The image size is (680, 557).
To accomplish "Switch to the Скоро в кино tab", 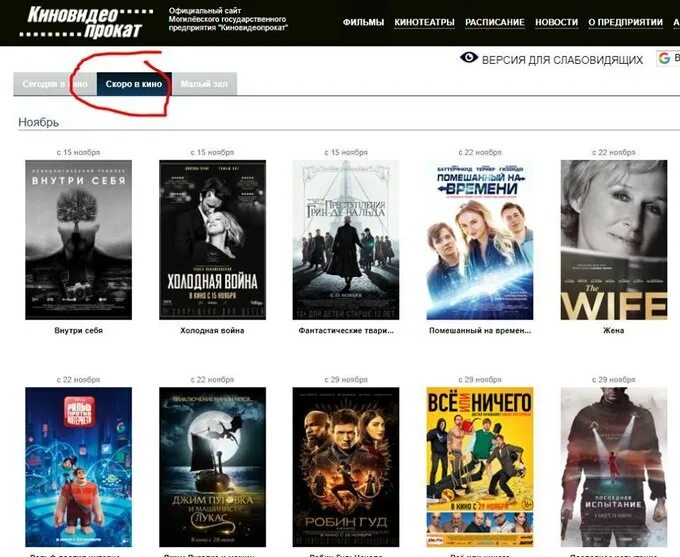I will 134,84.
